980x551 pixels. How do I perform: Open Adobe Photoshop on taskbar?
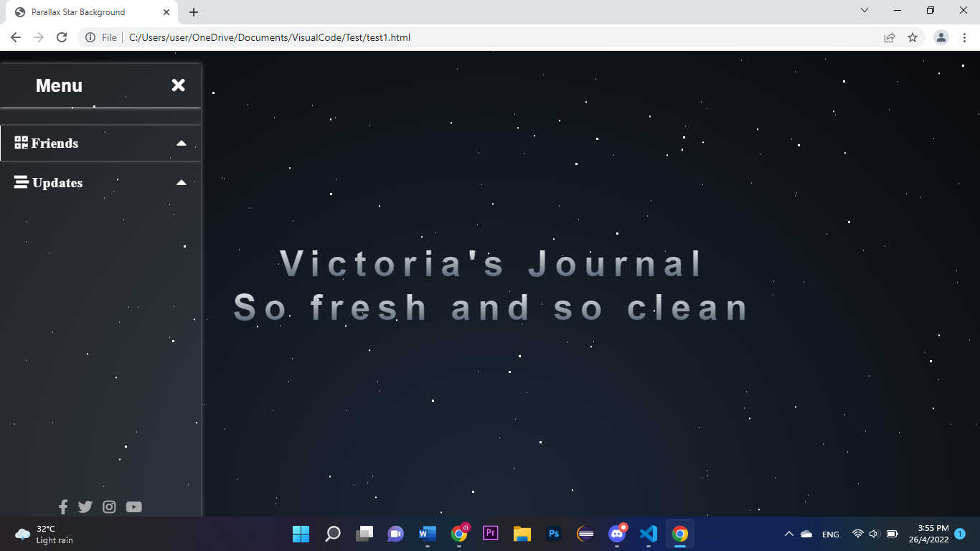[x=554, y=534]
